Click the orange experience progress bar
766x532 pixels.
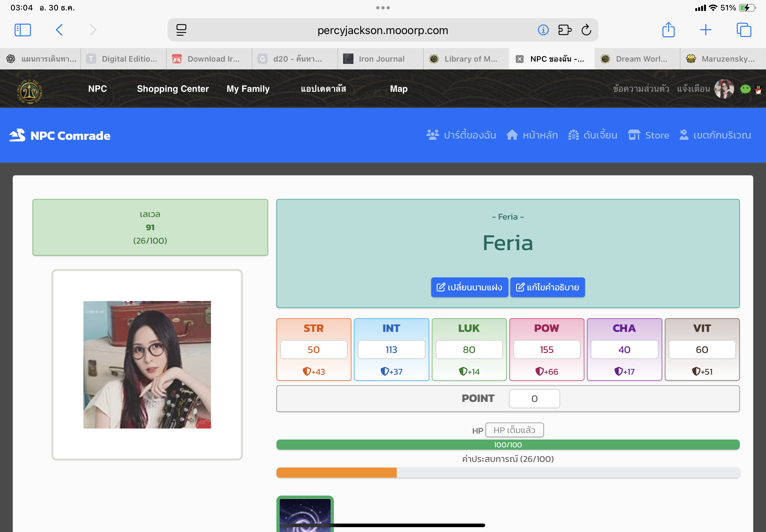336,472
